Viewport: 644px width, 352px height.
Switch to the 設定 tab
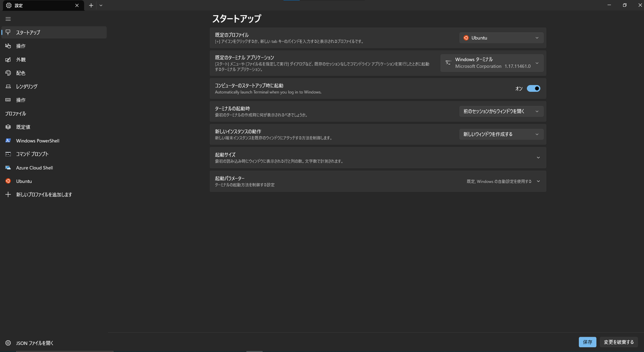37,5
